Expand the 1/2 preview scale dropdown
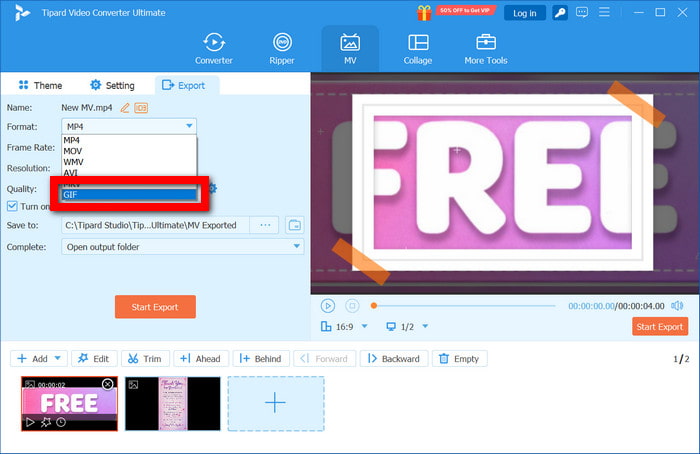This screenshot has height=454, width=700. 425,326
